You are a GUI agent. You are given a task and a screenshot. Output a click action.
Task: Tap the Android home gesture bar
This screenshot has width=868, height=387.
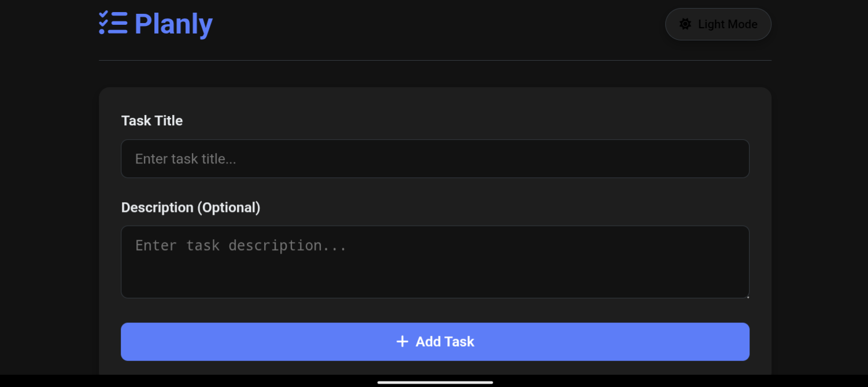pyautogui.click(x=435, y=382)
